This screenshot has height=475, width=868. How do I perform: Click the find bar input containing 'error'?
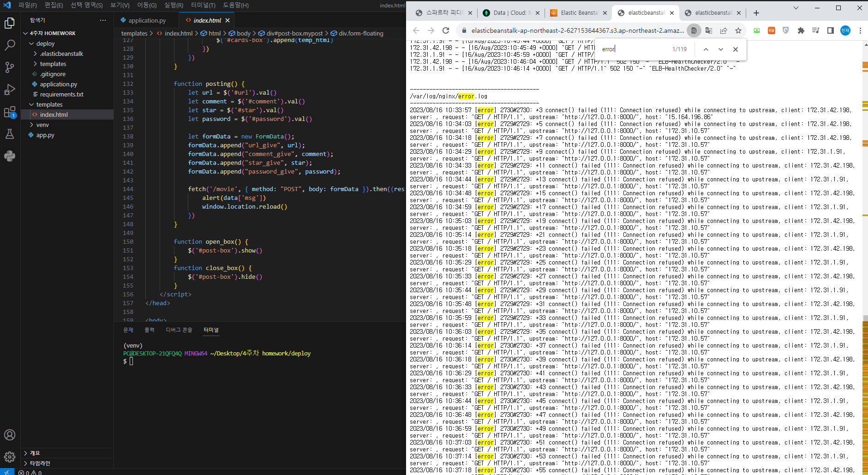pyautogui.click(x=635, y=49)
